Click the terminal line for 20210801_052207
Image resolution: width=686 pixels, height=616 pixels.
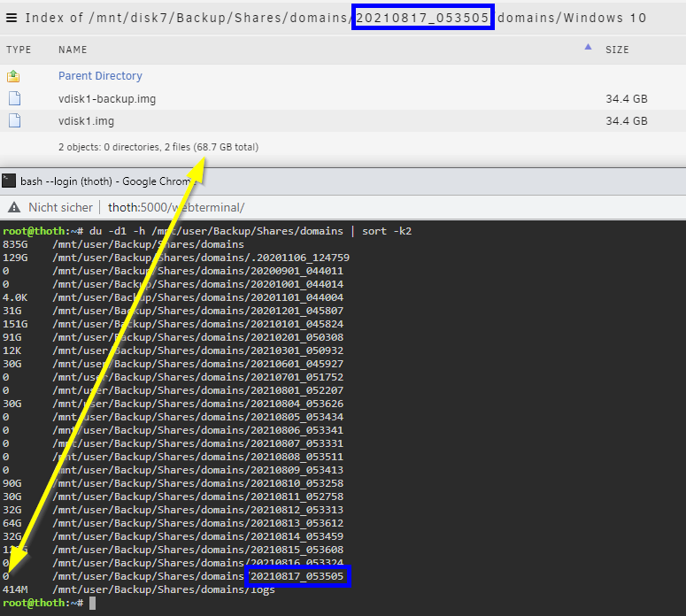(x=173, y=390)
